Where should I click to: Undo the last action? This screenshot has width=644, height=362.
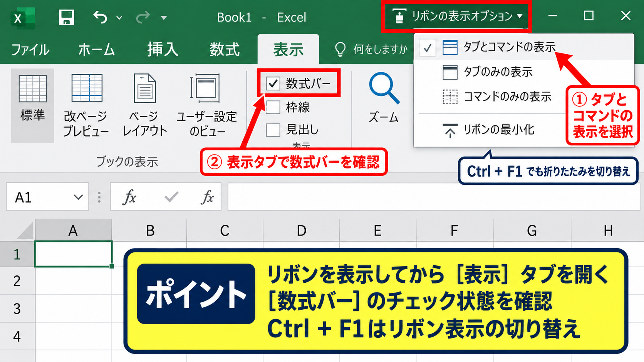coord(100,17)
